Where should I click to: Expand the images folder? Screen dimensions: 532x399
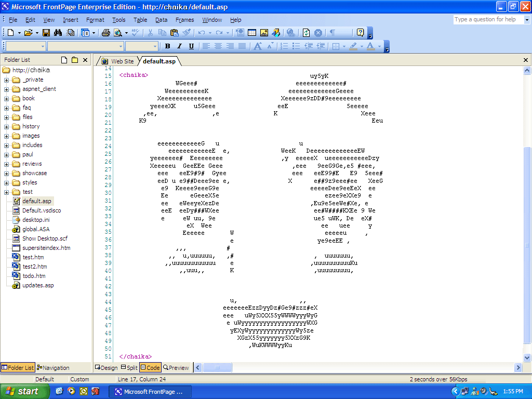[x=6, y=136]
